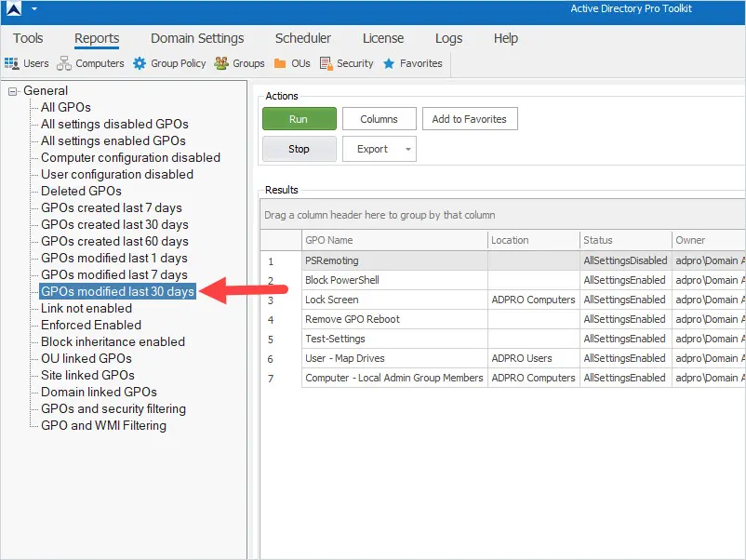Open the quick access dropdown arrow beside the logo
The image size is (746, 560).
click(x=34, y=8)
